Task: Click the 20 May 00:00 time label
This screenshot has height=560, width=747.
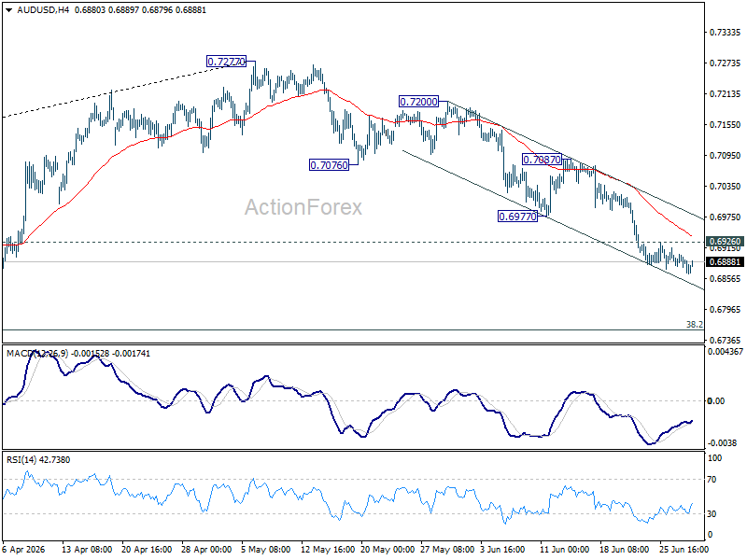Action: [388, 549]
